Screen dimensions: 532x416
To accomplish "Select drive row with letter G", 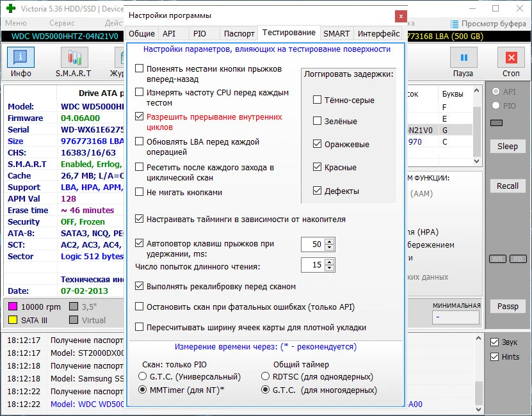I will tap(440, 130).
